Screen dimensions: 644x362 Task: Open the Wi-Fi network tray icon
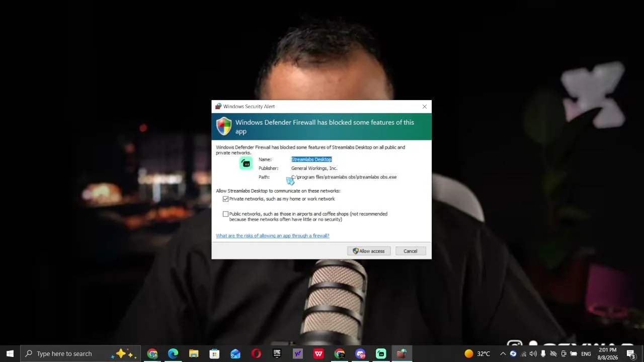(523, 353)
